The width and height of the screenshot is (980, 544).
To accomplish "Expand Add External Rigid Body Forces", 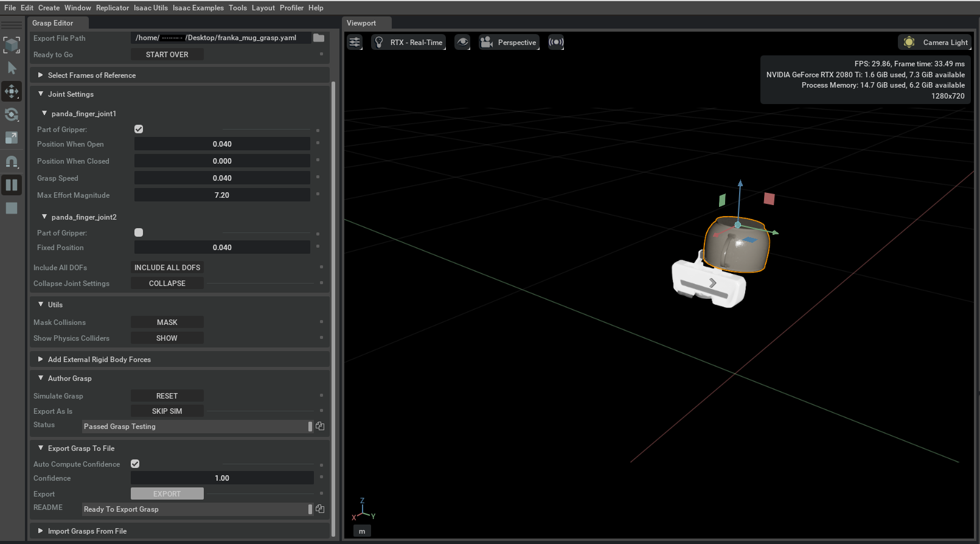I will coord(99,360).
